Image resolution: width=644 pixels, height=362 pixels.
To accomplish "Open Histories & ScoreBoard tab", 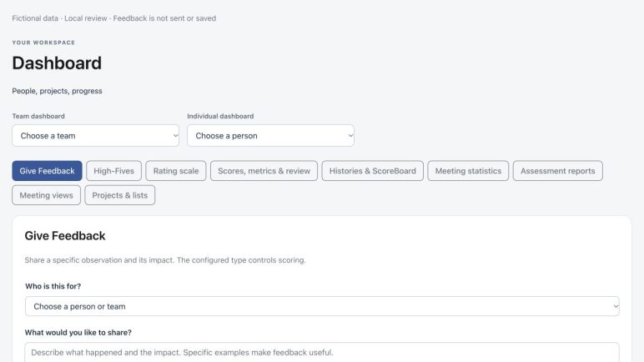I will (373, 171).
